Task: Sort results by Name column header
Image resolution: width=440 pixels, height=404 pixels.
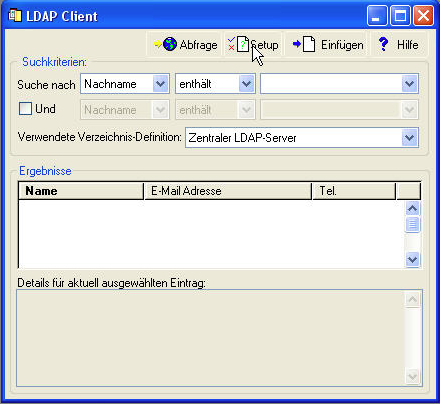Action: point(81,191)
